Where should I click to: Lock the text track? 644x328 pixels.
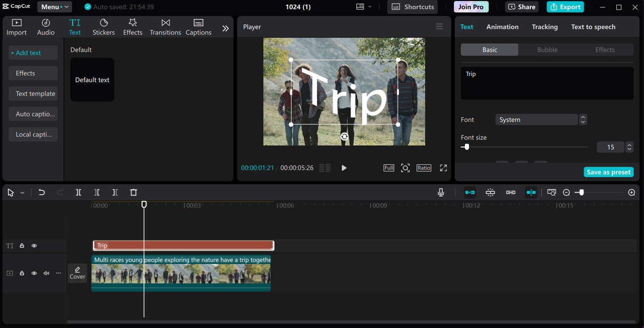click(22, 246)
